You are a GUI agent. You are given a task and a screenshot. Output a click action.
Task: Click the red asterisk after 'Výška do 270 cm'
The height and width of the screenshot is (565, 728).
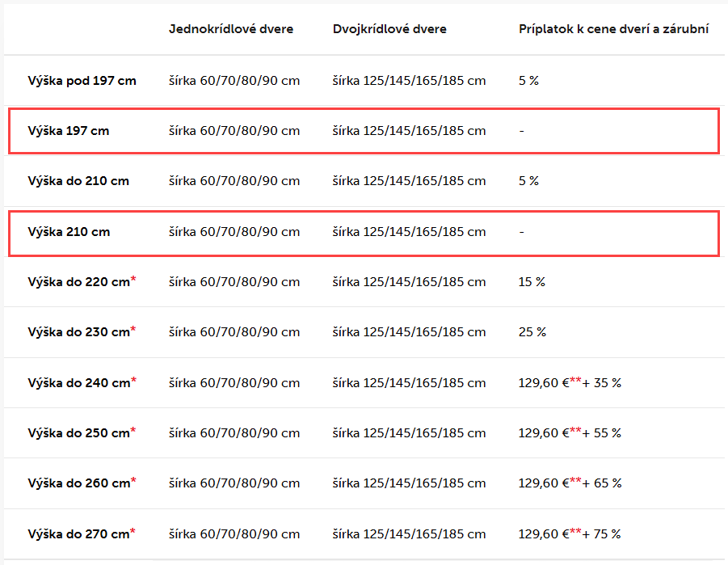point(133,531)
